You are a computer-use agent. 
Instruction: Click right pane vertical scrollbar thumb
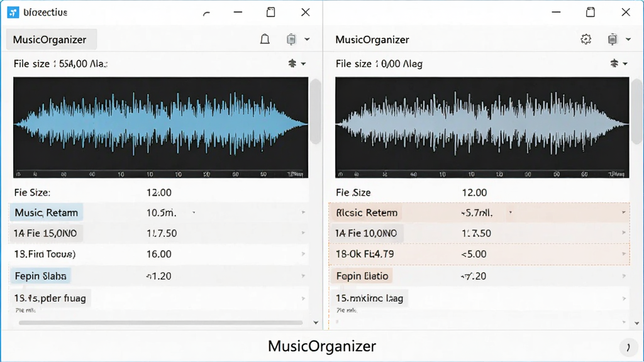point(637,111)
